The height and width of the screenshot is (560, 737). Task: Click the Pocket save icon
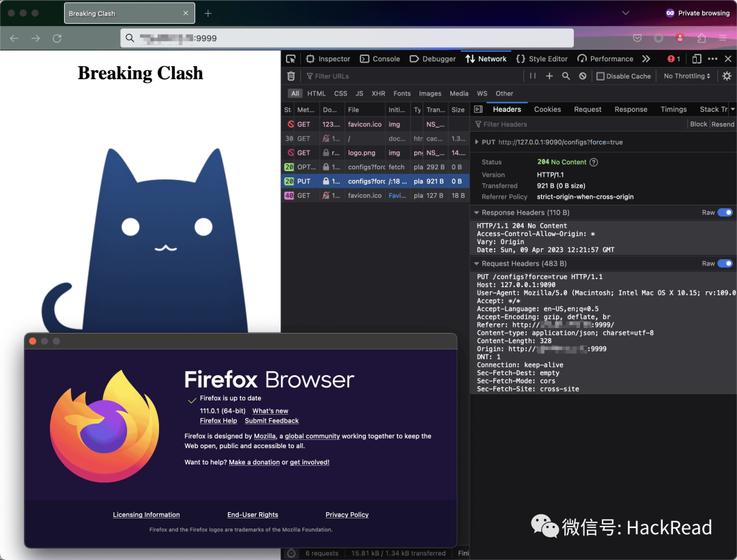[x=637, y=38]
